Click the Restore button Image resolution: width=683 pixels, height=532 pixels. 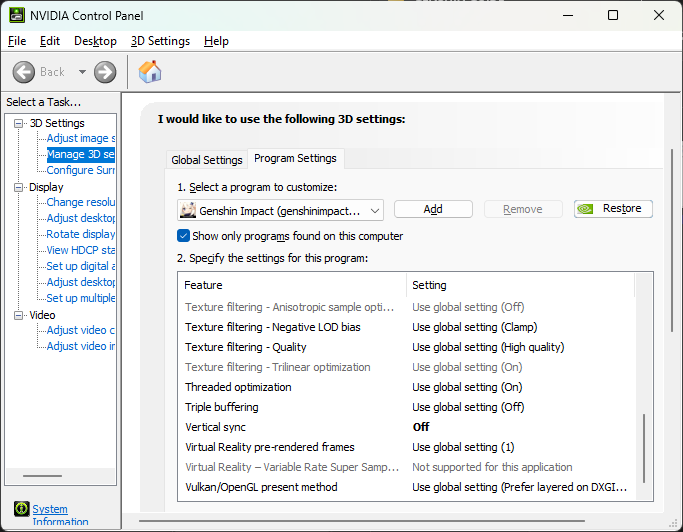point(613,209)
